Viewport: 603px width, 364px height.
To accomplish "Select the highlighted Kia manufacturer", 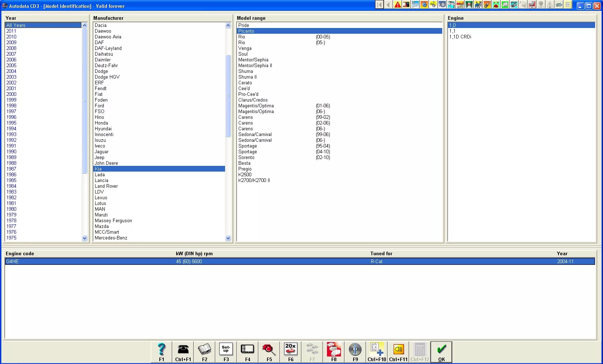I will coord(159,169).
